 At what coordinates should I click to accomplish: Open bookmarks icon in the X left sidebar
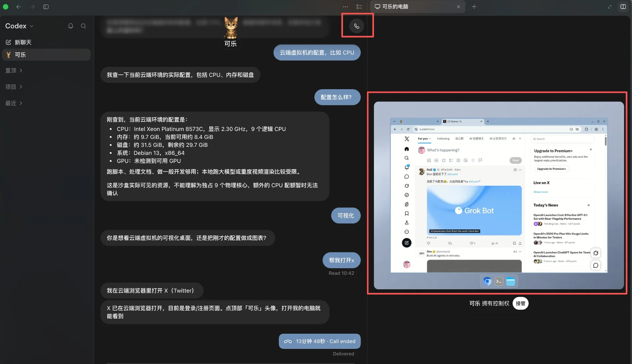(407, 214)
